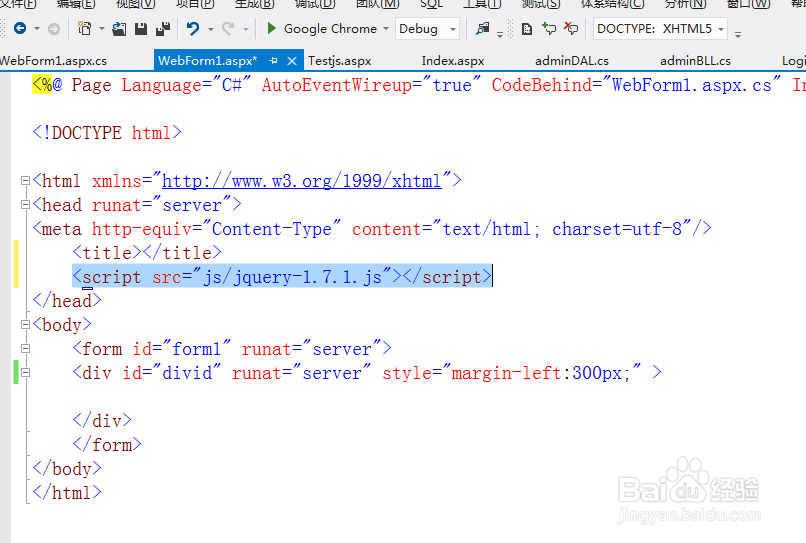
Task: Click the CodeBehind="WebForm1.aspx.cs" attribute
Action: point(636,85)
